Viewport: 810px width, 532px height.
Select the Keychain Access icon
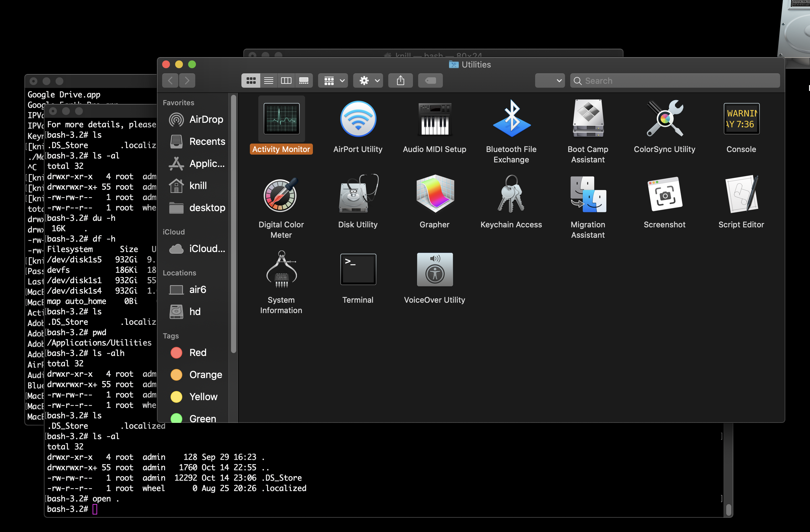[511, 194]
